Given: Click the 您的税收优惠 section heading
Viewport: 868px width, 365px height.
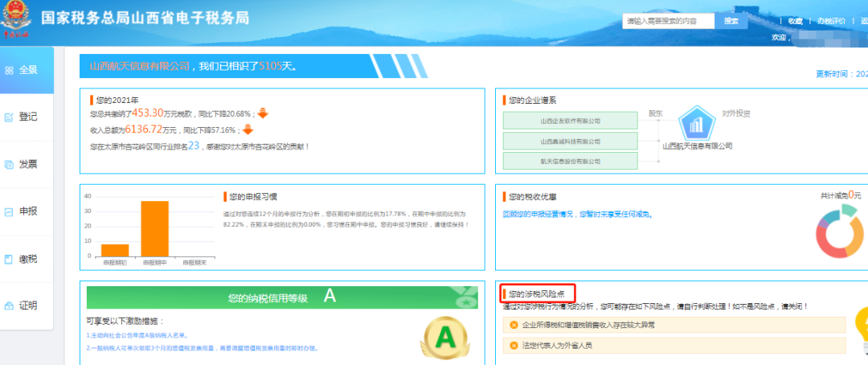Looking at the screenshot, I should point(533,197).
